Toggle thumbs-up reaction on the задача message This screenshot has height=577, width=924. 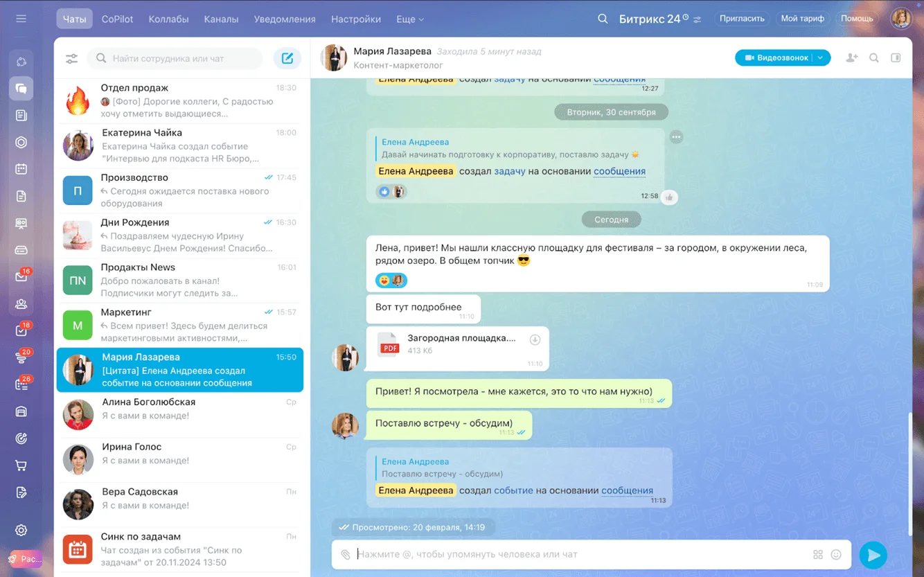click(x=669, y=197)
